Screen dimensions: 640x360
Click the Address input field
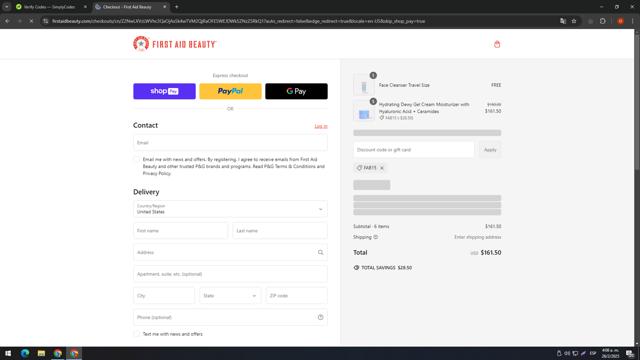(230, 252)
